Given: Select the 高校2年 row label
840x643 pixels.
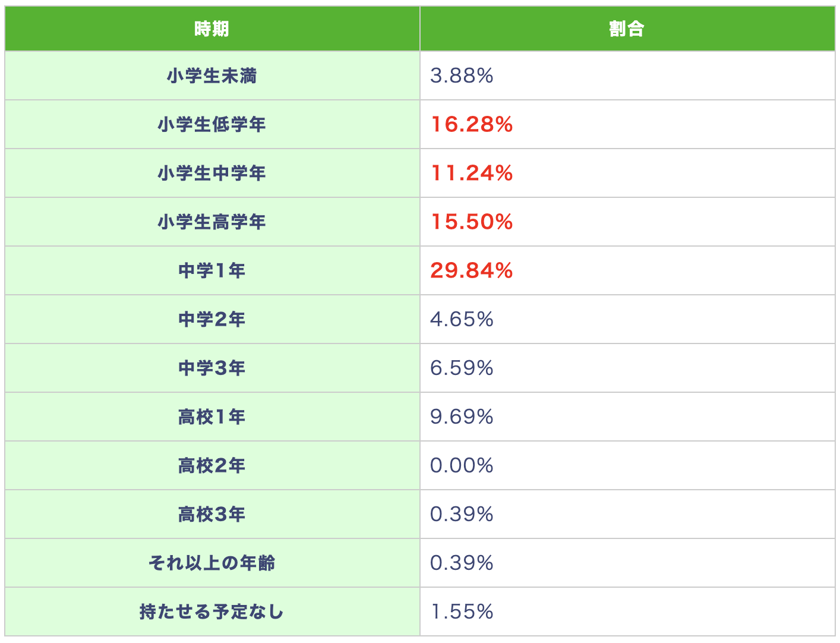Looking at the screenshot, I should pyautogui.click(x=211, y=466).
